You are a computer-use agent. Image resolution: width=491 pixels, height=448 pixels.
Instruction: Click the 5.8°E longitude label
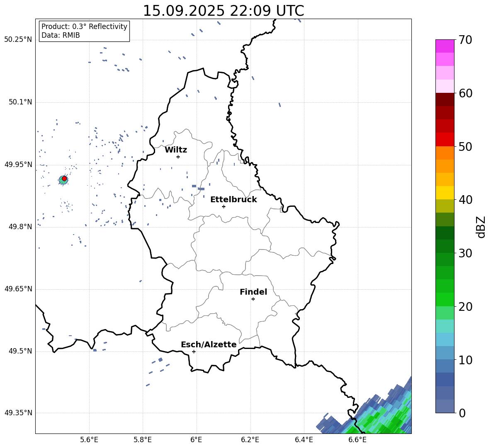click(143, 440)
